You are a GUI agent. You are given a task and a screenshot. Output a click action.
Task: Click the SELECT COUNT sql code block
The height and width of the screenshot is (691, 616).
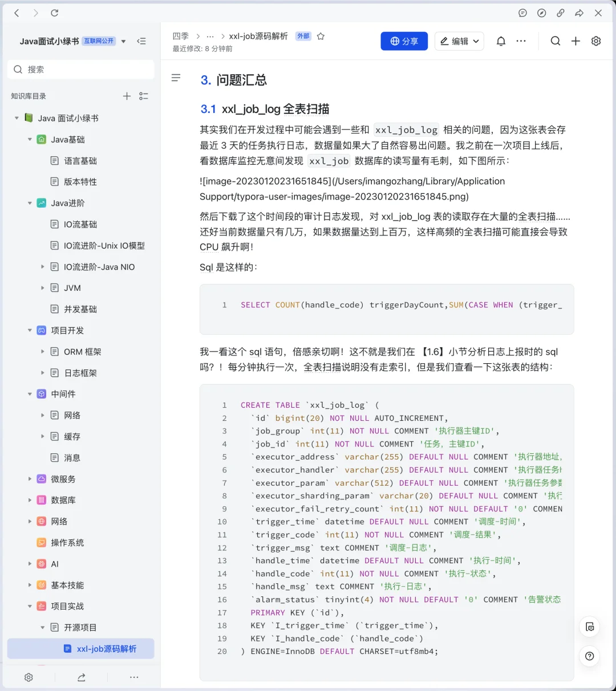tap(387, 309)
